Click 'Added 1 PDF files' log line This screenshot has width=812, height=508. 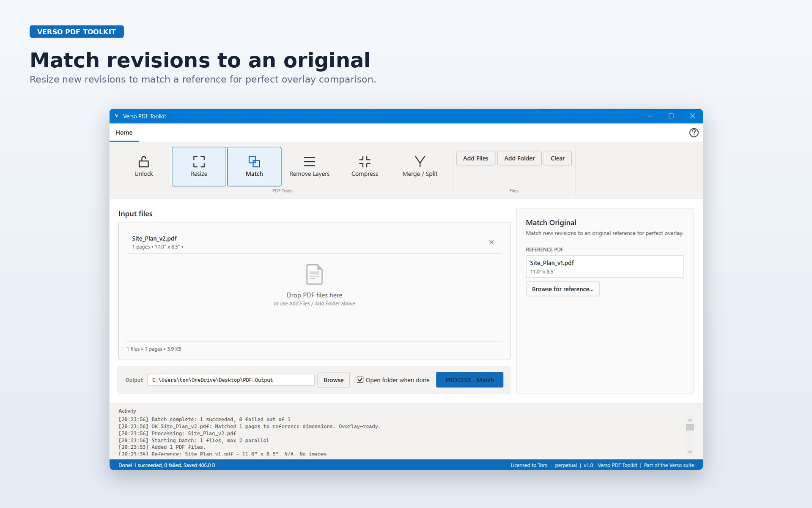click(162, 447)
